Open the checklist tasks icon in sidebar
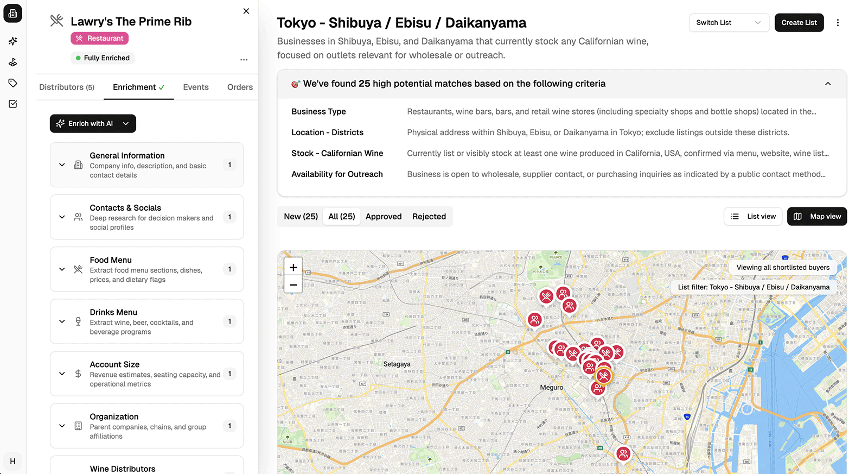This screenshot has width=868, height=474. (x=13, y=104)
